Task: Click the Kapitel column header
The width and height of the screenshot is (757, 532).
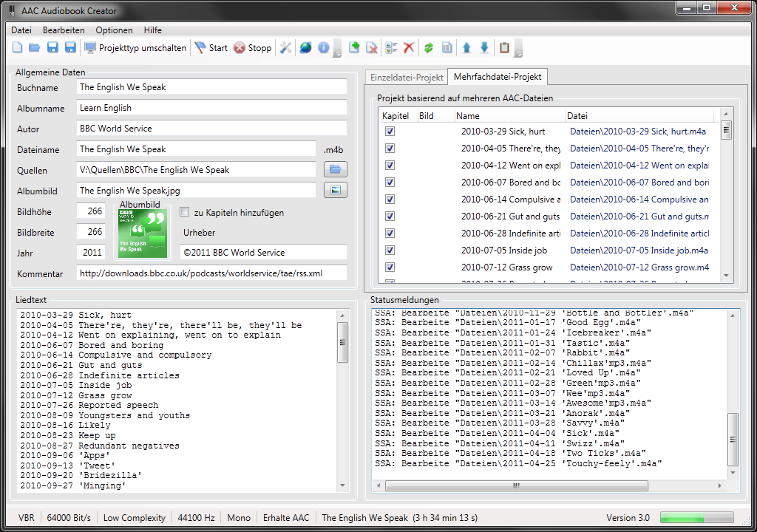Action: pos(397,116)
